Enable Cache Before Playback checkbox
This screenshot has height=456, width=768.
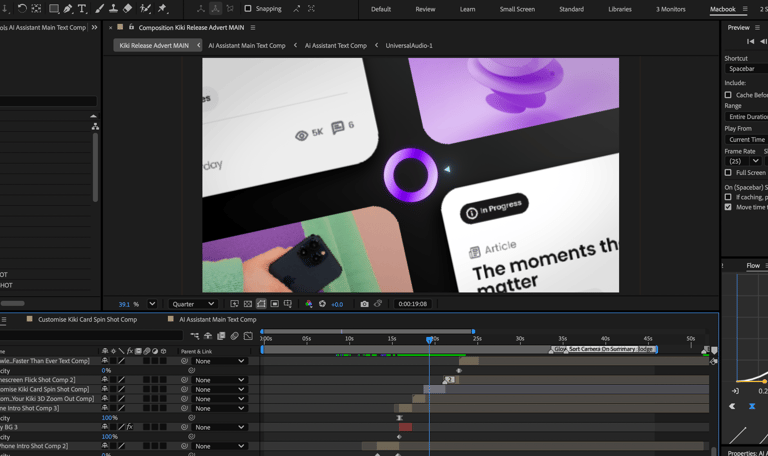tap(728, 95)
